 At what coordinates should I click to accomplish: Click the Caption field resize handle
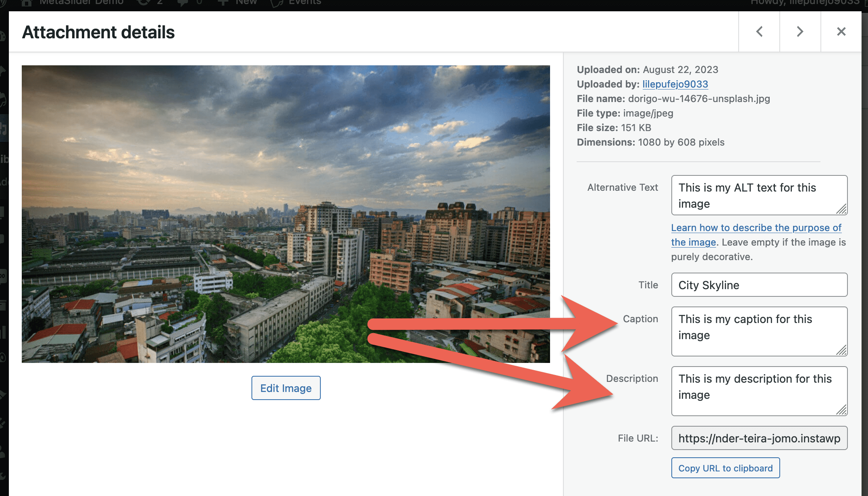pyautogui.click(x=841, y=350)
